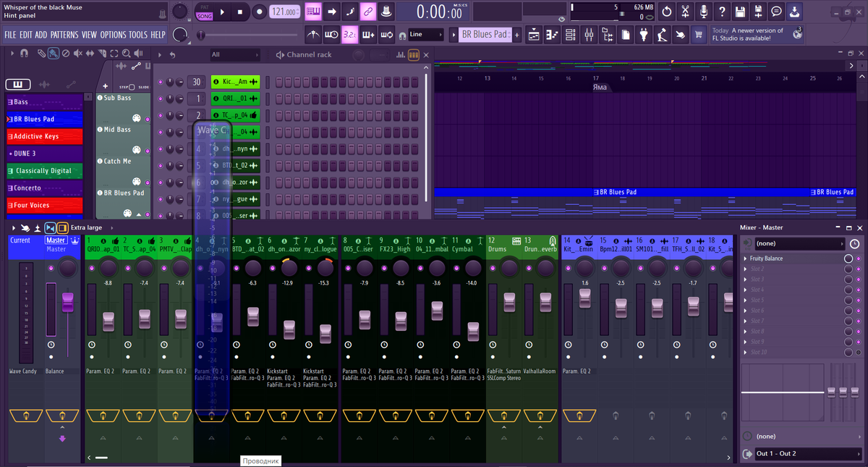Click the QRI.._01 channel button

[235, 98]
